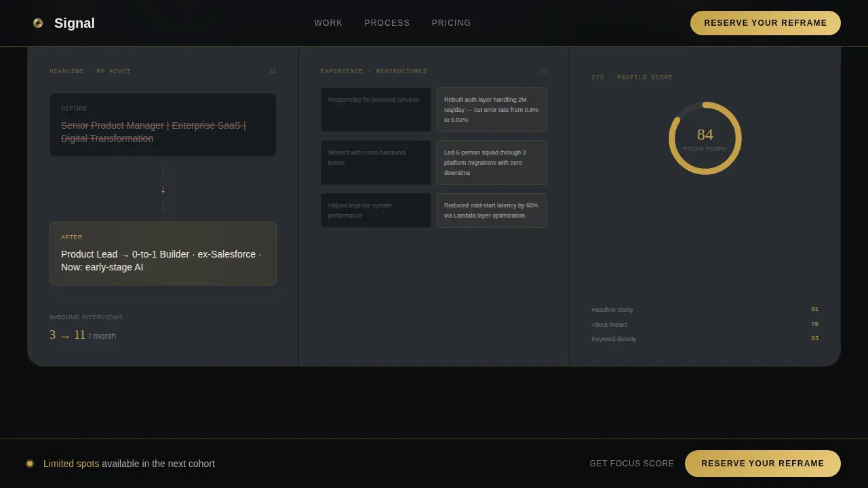The width and height of the screenshot is (868, 488).
Task: Click 'Responsible for backend services' card
Action: (x=376, y=110)
